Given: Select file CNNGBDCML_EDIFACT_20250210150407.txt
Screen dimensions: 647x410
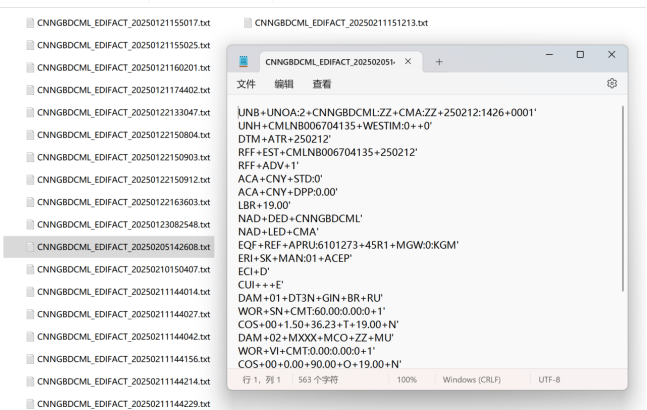Looking at the screenshot, I should pos(123,269).
